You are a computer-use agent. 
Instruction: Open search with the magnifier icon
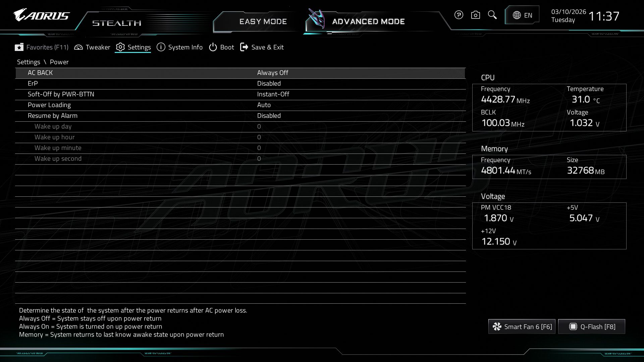(x=492, y=15)
